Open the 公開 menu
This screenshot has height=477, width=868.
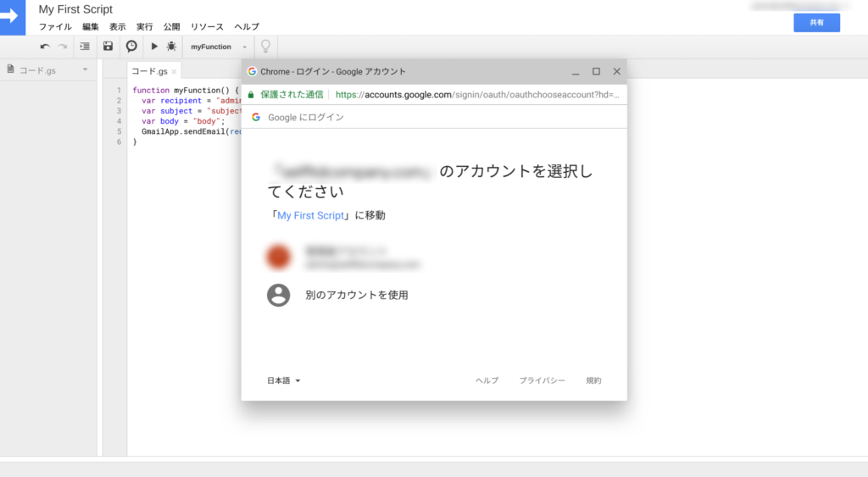pos(171,26)
